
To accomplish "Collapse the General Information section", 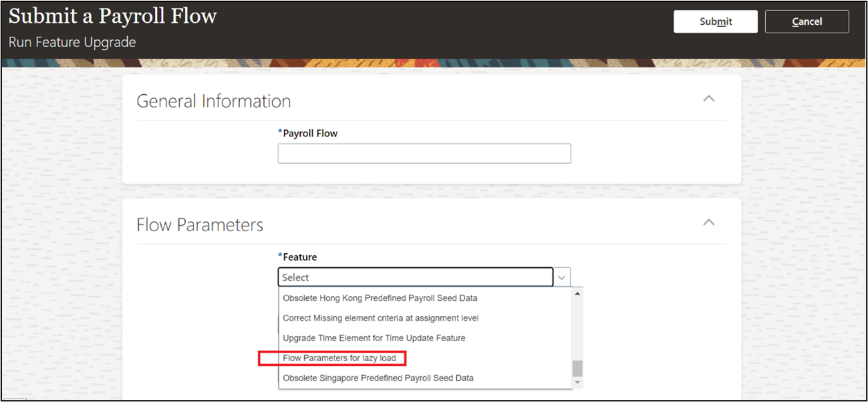I will click(708, 100).
